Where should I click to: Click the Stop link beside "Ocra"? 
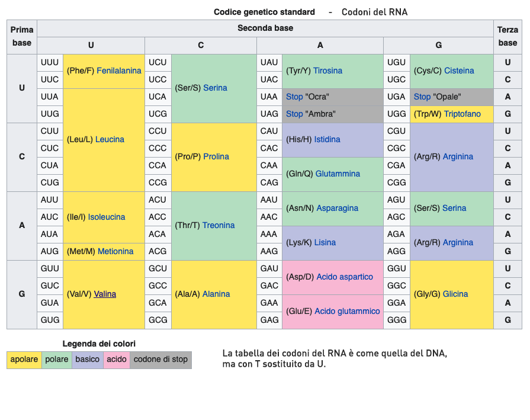point(294,97)
